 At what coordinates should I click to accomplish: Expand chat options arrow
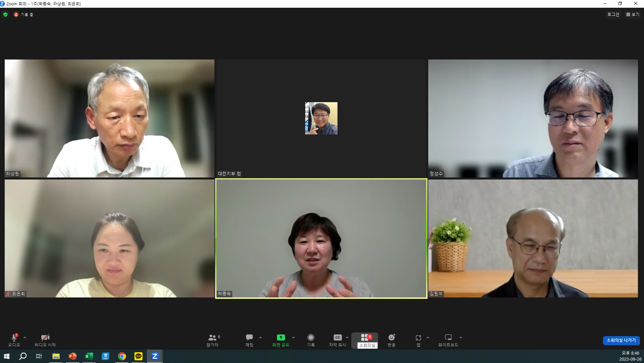point(260,337)
